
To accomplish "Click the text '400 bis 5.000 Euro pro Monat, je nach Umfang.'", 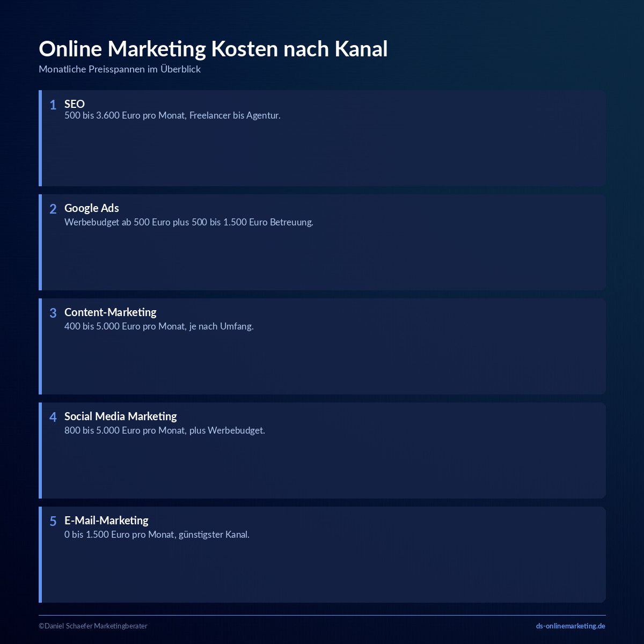I will click(x=159, y=326).
